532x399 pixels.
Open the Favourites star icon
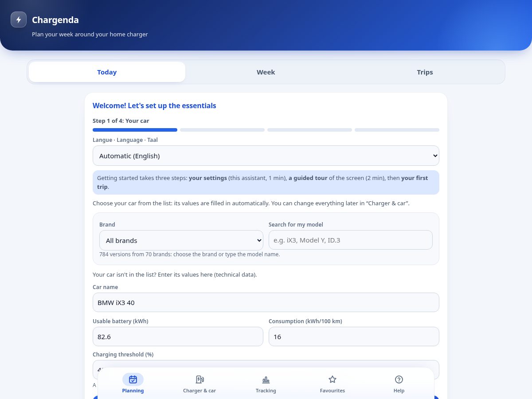pyautogui.click(x=332, y=379)
